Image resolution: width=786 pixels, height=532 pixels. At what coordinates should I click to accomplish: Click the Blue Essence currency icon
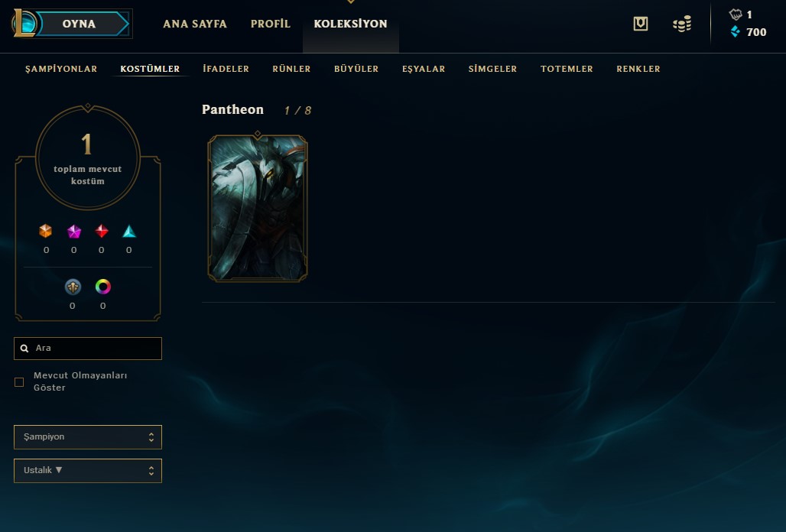click(x=735, y=32)
